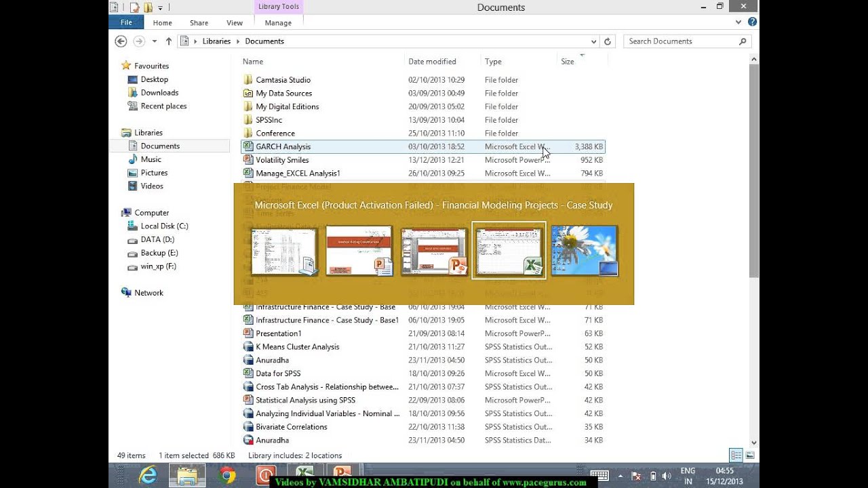Select Downloads under Favourites

[x=159, y=93]
